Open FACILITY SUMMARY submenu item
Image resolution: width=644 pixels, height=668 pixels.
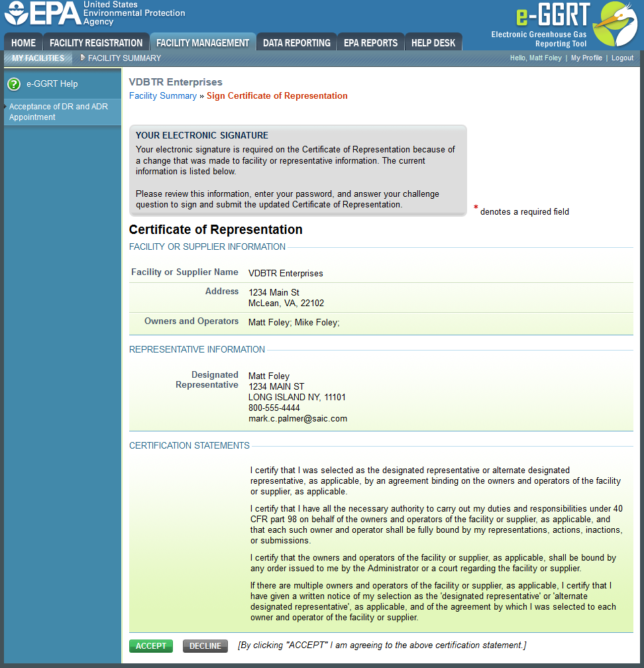(x=125, y=58)
